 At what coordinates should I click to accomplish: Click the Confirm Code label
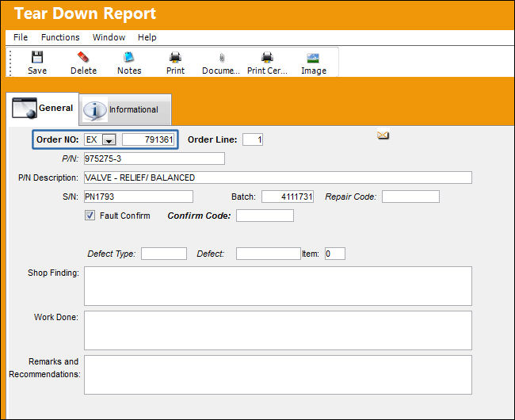point(199,216)
